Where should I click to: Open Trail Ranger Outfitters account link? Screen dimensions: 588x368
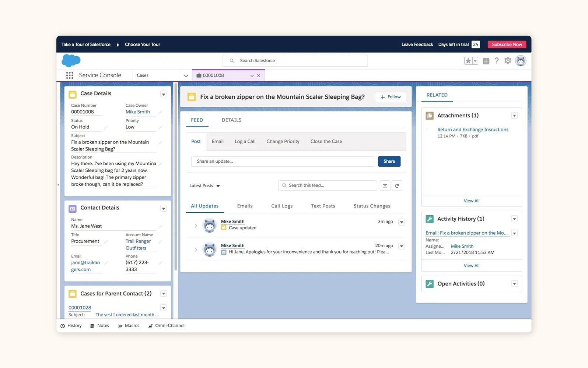(x=138, y=245)
